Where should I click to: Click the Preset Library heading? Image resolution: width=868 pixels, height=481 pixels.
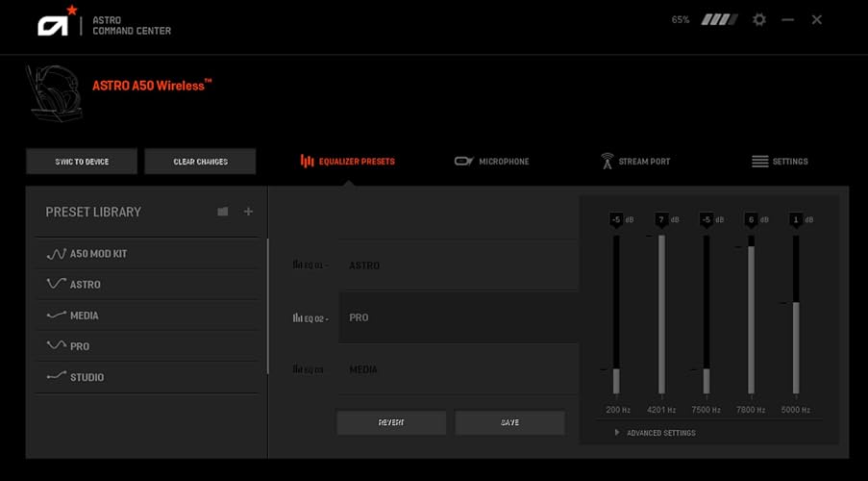click(x=93, y=212)
